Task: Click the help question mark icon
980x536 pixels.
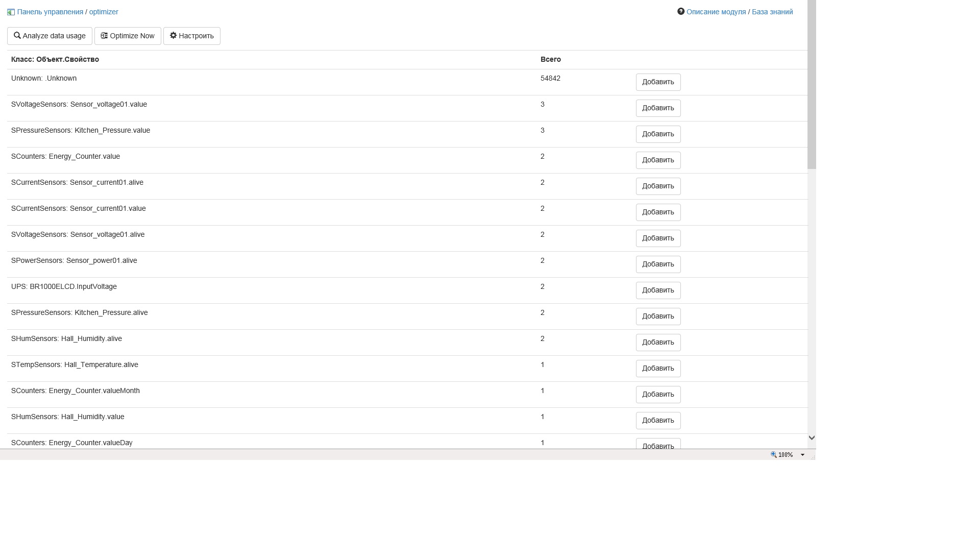Action: pos(681,11)
